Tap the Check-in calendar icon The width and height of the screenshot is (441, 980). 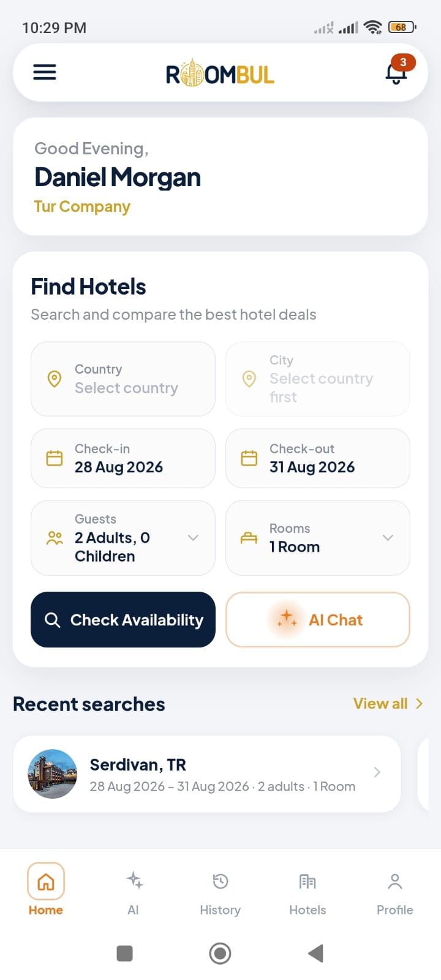pos(55,458)
